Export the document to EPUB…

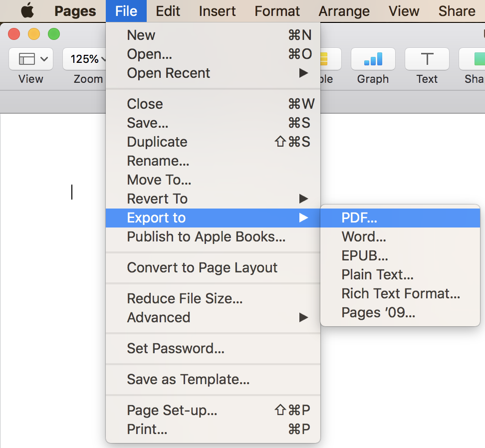point(400,256)
